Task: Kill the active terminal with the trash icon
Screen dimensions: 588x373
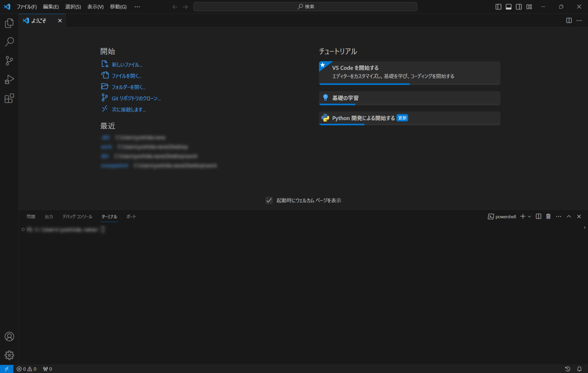Action: tap(548, 216)
